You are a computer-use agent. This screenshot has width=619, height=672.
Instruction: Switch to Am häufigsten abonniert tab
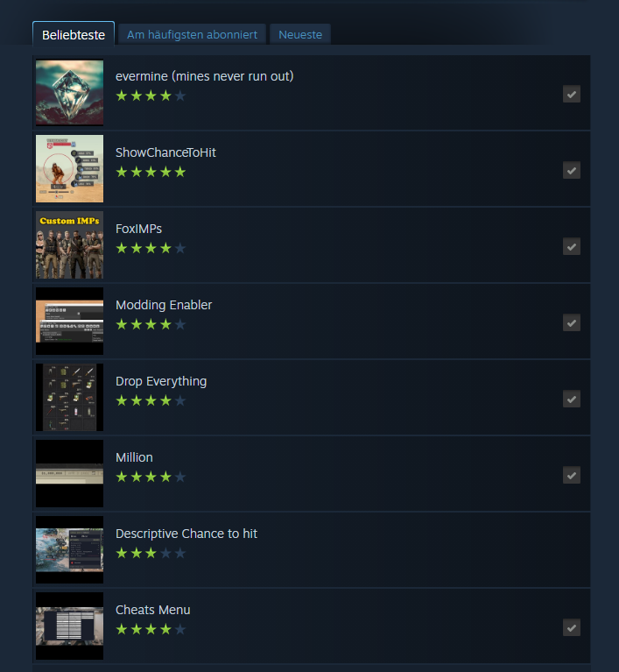pyautogui.click(x=192, y=34)
